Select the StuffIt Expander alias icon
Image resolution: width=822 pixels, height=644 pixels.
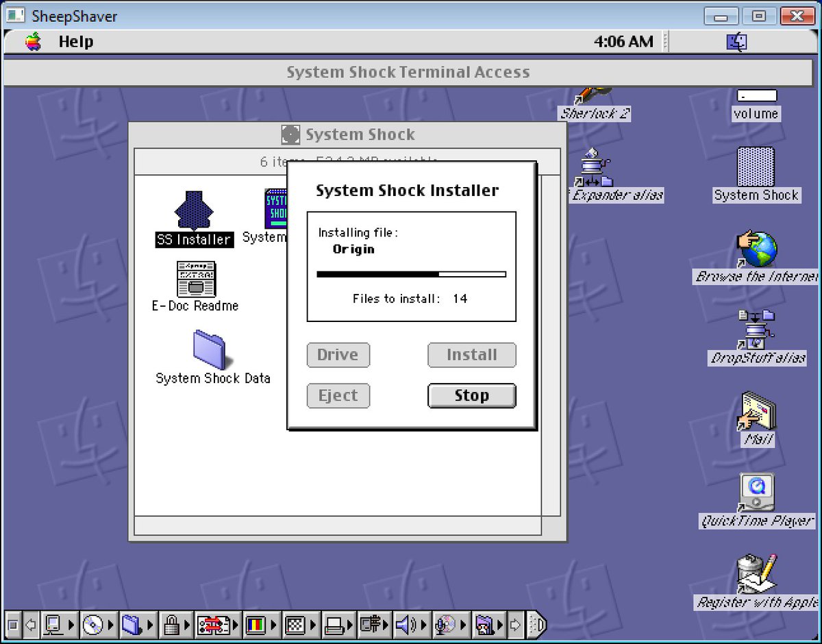[594, 169]
